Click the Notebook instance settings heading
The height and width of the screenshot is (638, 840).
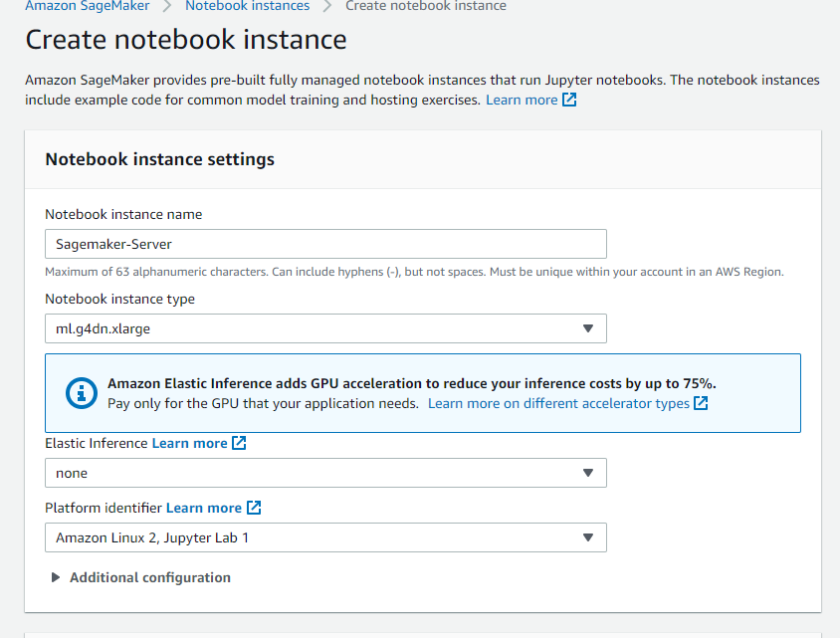159,159
